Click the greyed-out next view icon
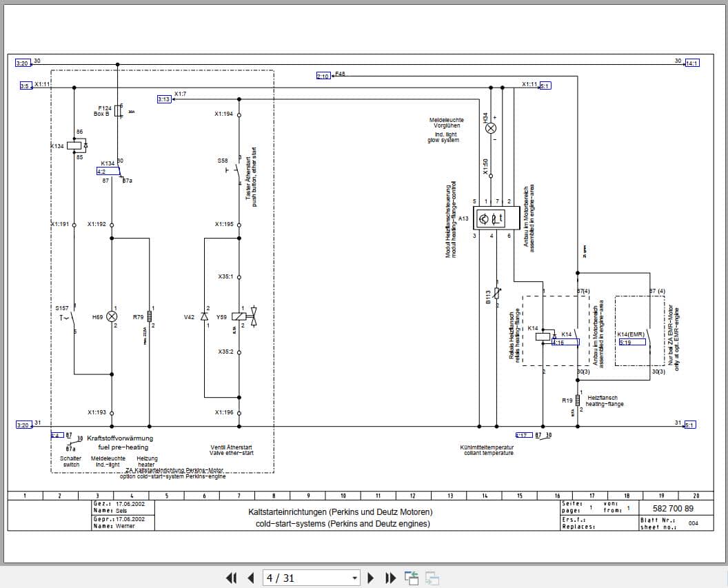The width and height of the screenshot is (728, 588). (x=432, y=578)
